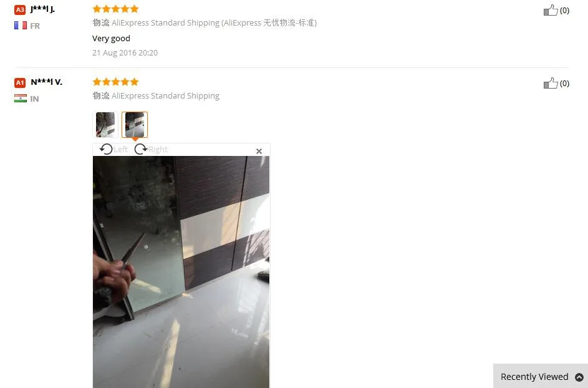
Task: Click the Recently Viewed arrow icon
Action: pyautogui.click(x=579, y=377)
